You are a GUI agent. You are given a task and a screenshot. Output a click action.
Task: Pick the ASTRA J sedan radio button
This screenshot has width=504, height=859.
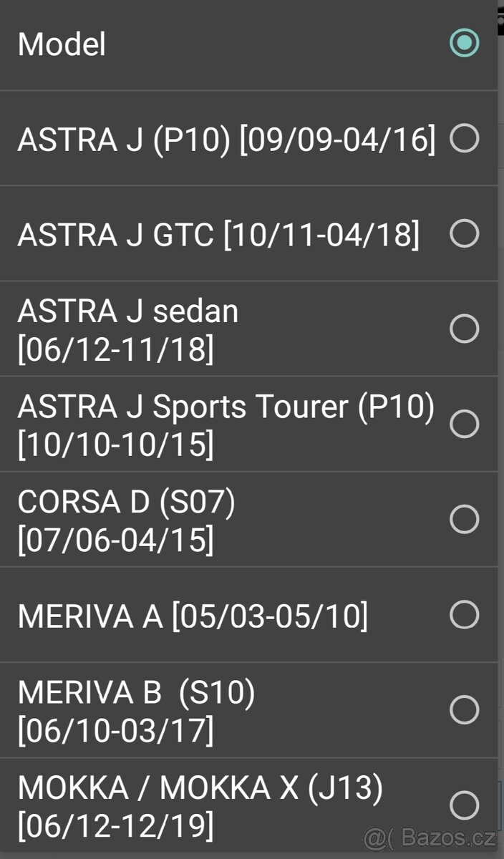[x=464, y=328]
